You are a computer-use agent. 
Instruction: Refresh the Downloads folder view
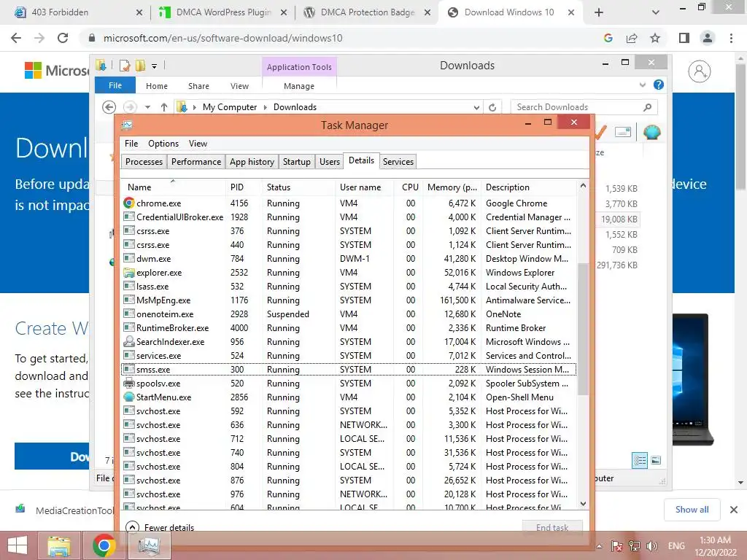tap(492, 107)
